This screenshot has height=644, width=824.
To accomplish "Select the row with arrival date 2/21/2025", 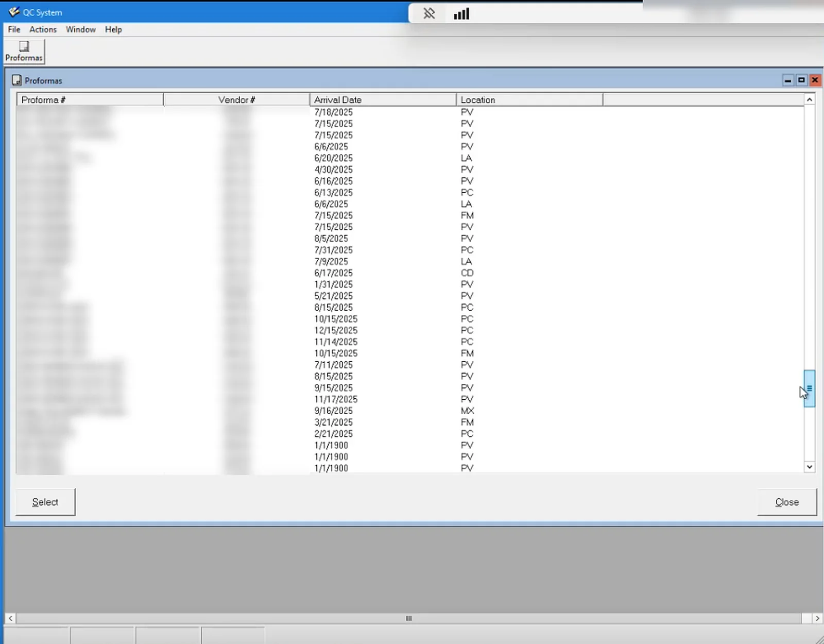I will (410, 434).
